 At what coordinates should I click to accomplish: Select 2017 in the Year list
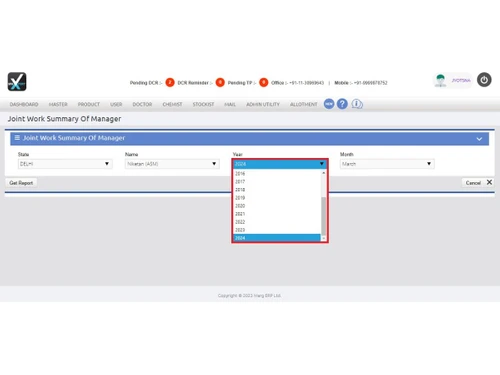pyautogui.click(x=277, y=182)
